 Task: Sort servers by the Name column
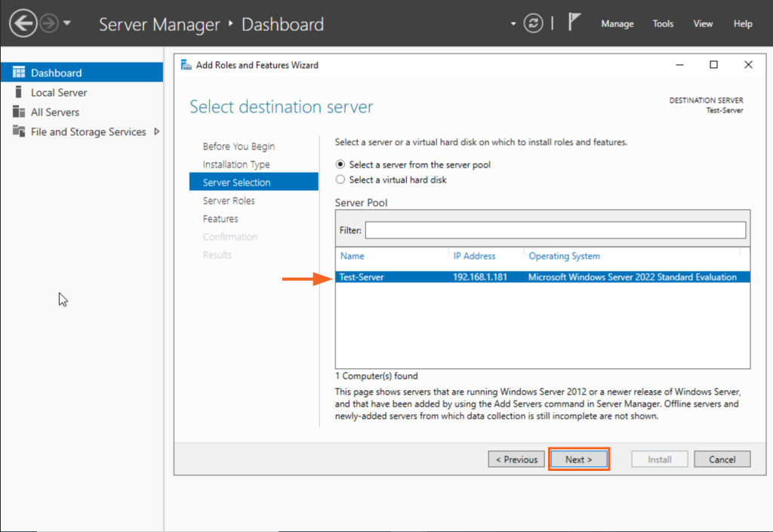(352, 256)
